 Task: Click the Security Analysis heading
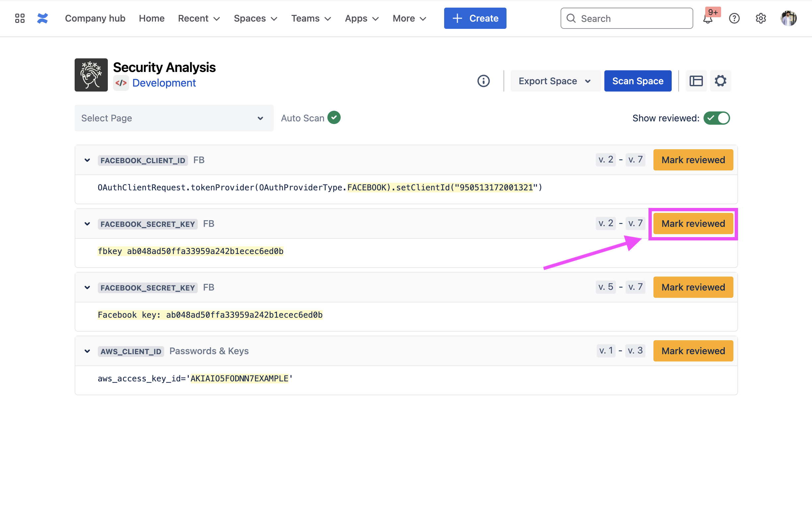[x=164, y=67]
